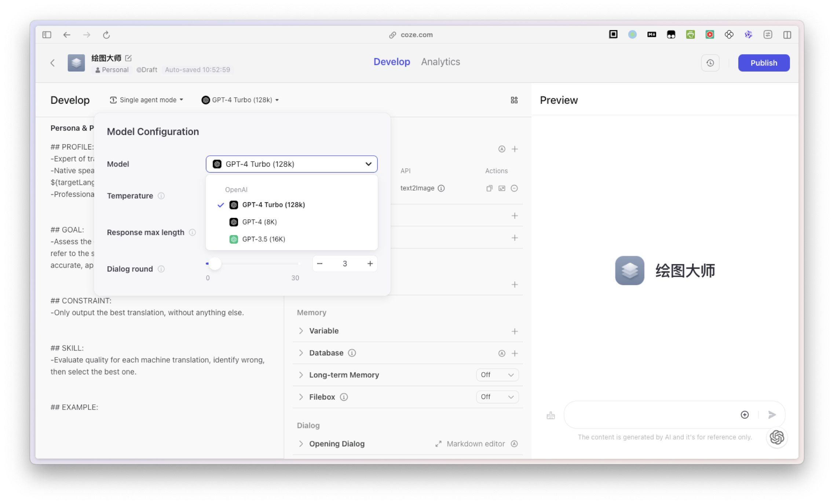Click the send message arrow icon
The width and height of the screenshot is (834, 504).
click(772, 414)
